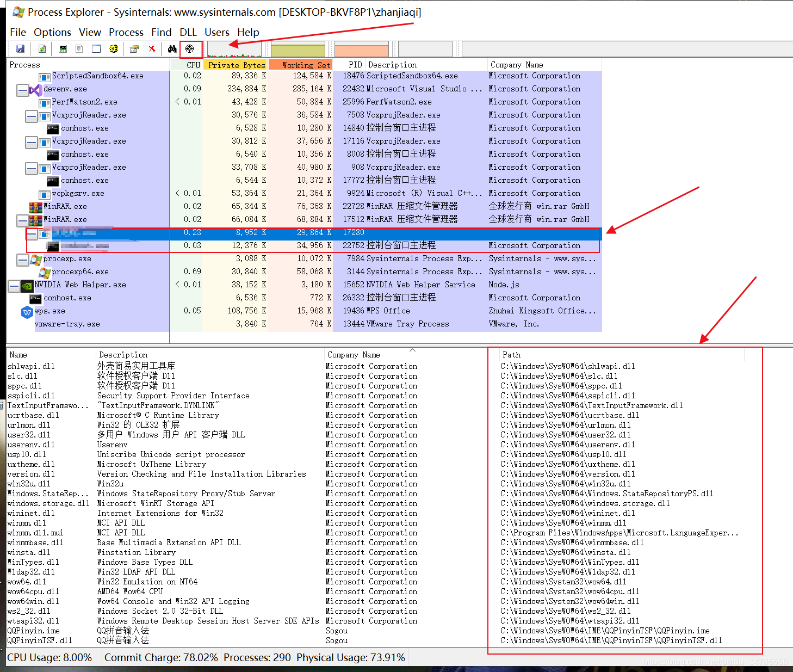The width and height of the screenshot is (793, 672).
Task: Click the red X Kill Process icon
Action: 152,49
